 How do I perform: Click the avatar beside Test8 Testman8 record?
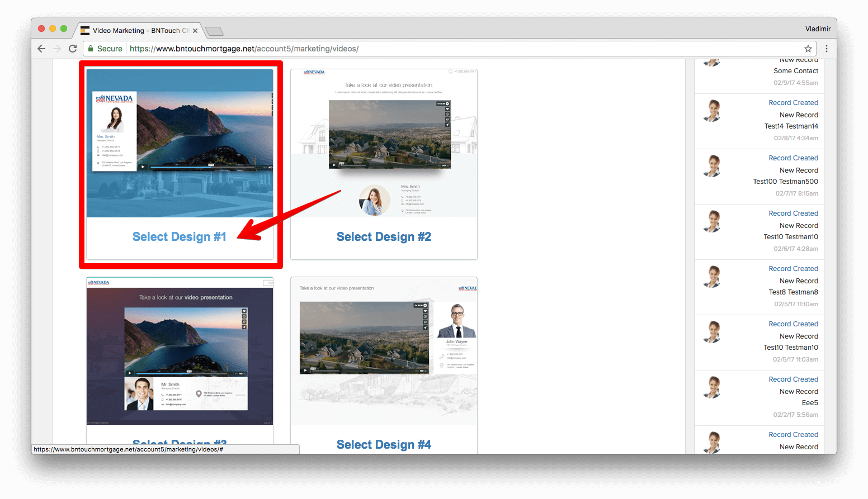click(713, 277)
